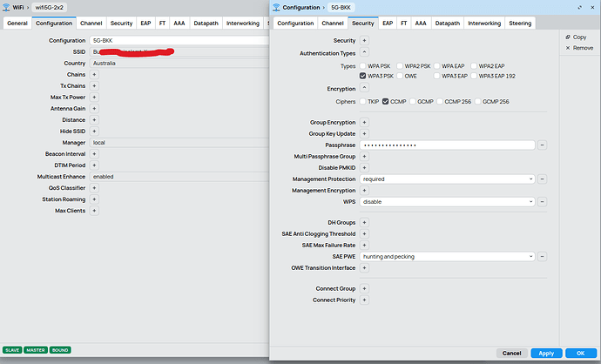Add Max Tx Power in WiFi window
Image resolution: width=601 pixels, height=364 pixels.
tap(94, 98)
